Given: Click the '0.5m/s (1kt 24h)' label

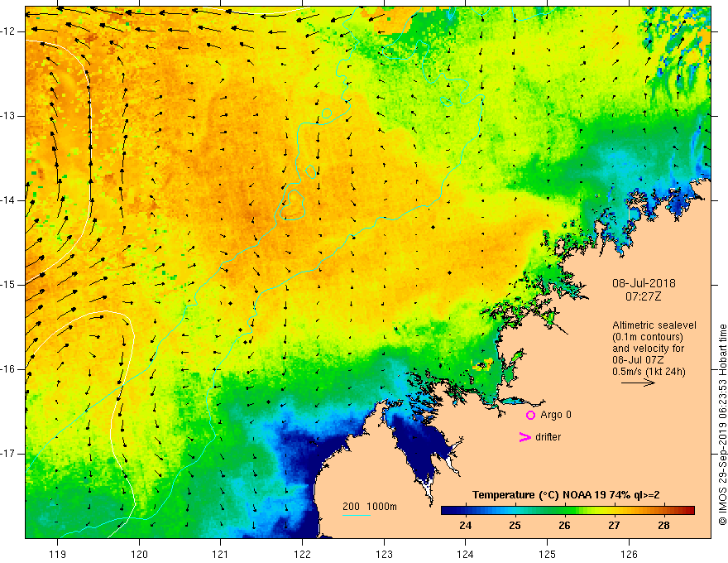Looking at the screenshot, I should tap(649, 371).
